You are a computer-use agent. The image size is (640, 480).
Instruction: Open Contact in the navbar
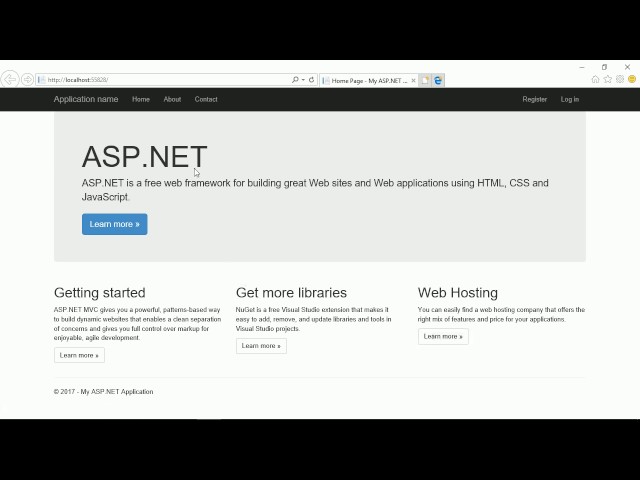click(206, 99)
